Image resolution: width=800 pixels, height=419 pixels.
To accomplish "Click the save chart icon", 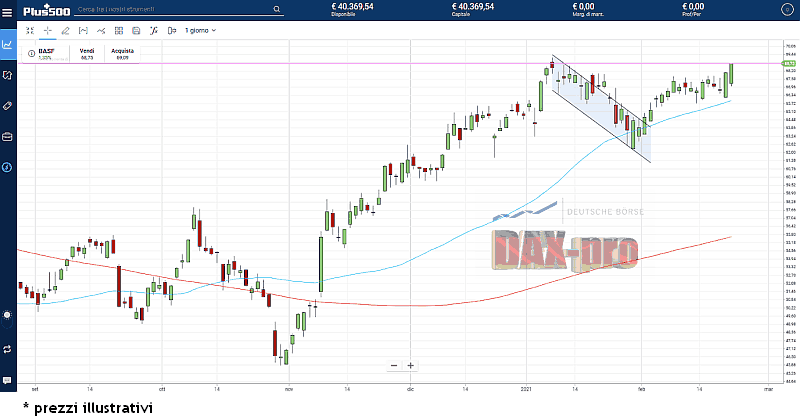I will tap(136, 31).
